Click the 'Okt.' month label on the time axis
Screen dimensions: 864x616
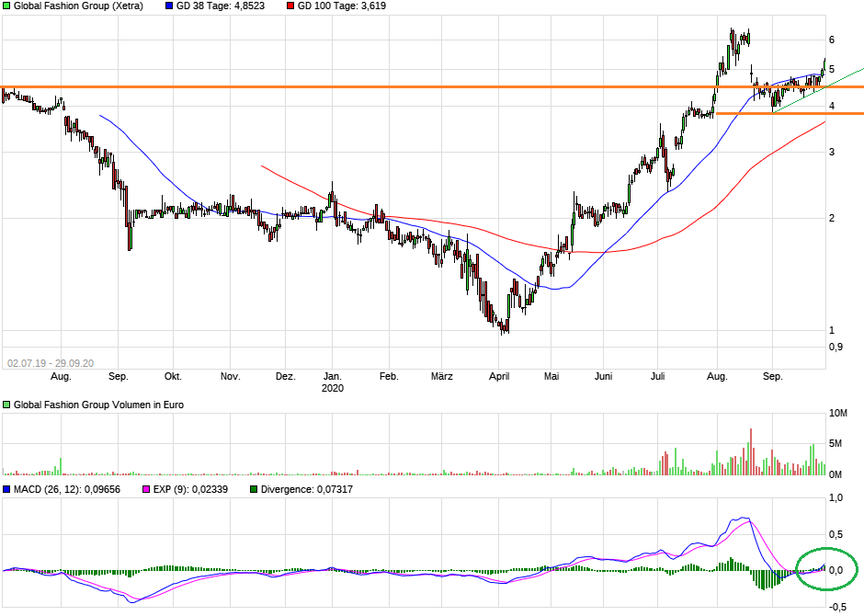[x=173, y=376]
